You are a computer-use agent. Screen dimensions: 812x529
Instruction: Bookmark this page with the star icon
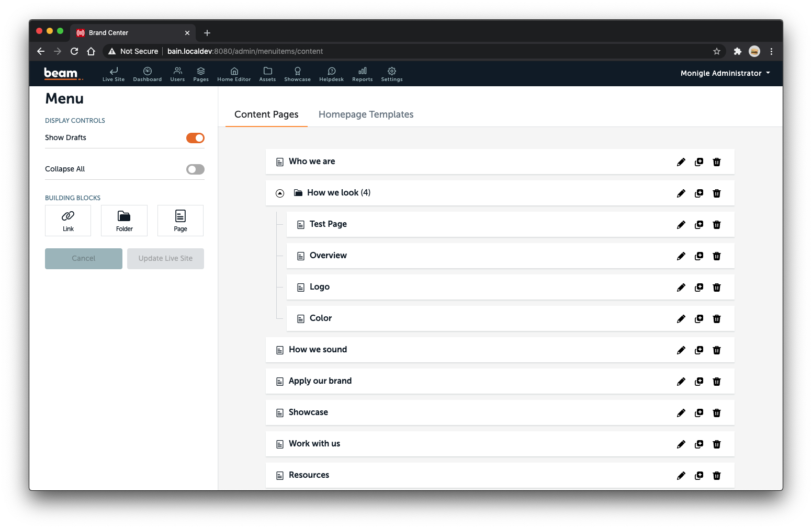point(717,51)
